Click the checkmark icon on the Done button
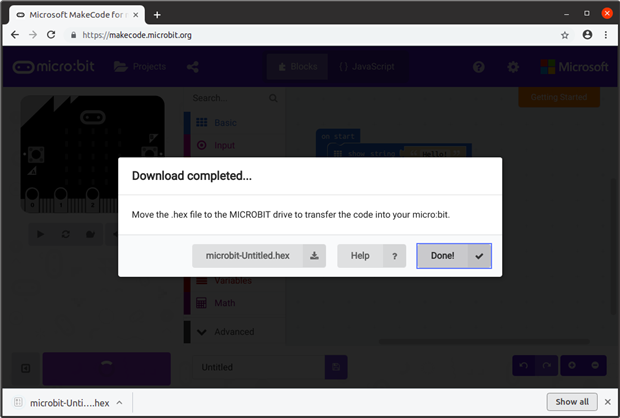This screenshot has height=418, width=620. [479, 256]
